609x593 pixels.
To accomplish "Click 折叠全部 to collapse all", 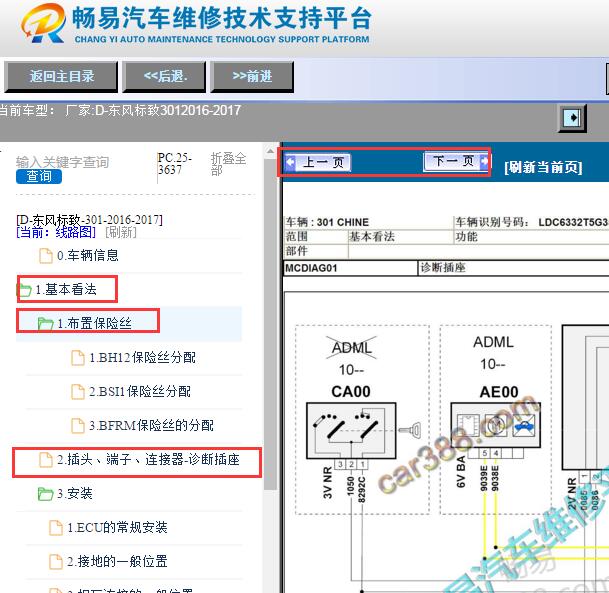I will tap(228, 164).
